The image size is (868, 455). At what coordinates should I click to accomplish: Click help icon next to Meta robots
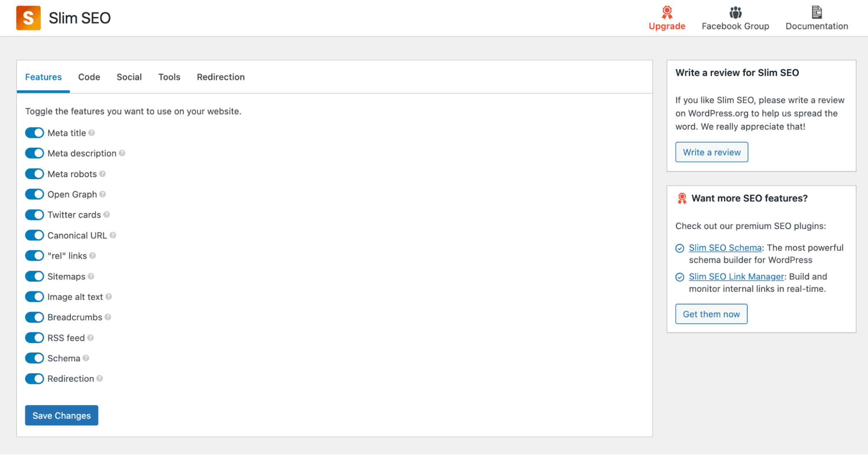coord(102,174)
